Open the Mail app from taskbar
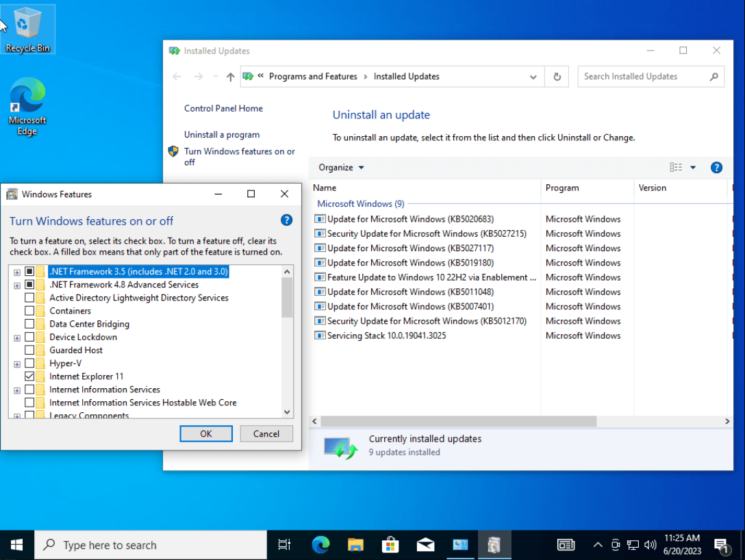Screen dimensions: 745x560 tap(425, 545)
